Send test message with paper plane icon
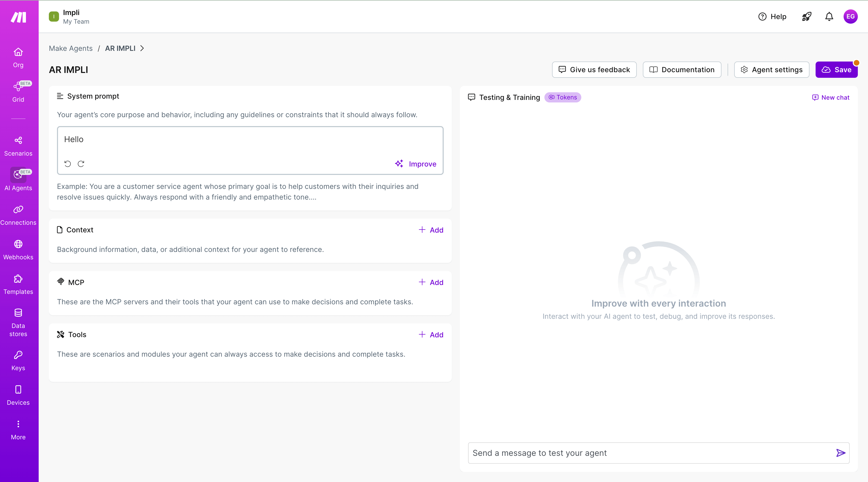 [840, 453]
